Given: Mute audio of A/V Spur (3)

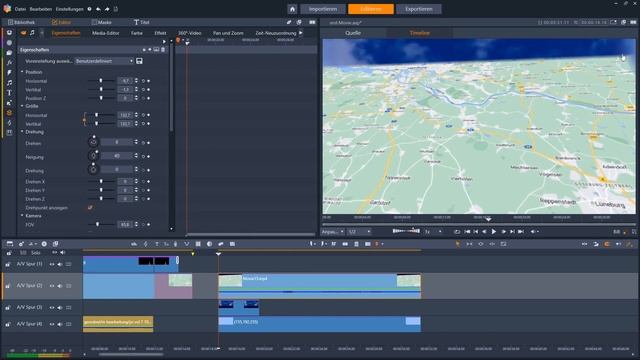Looking at the screenshot, I should pyautogui.click(x=60, y=307).
